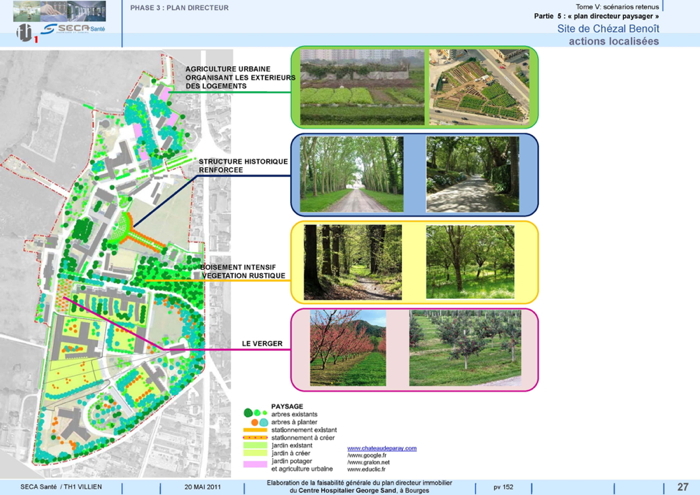Select the jardin potager pink swatch
The height and width of the screenshot is (495, 700).
[258, 462]
